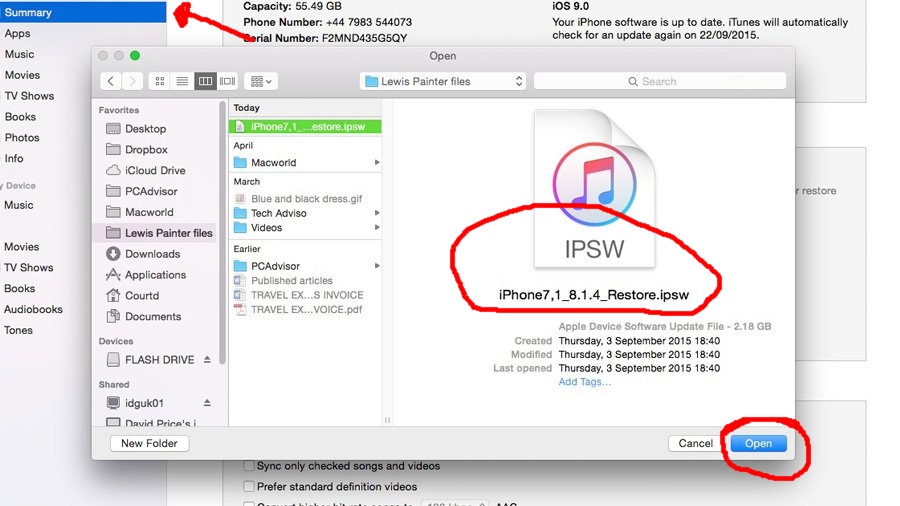Image resolution: width=900 pixels, height=506 pixels.
Task: Click the green zoom button of Open dialog
Action: click(x=135, y=55)
